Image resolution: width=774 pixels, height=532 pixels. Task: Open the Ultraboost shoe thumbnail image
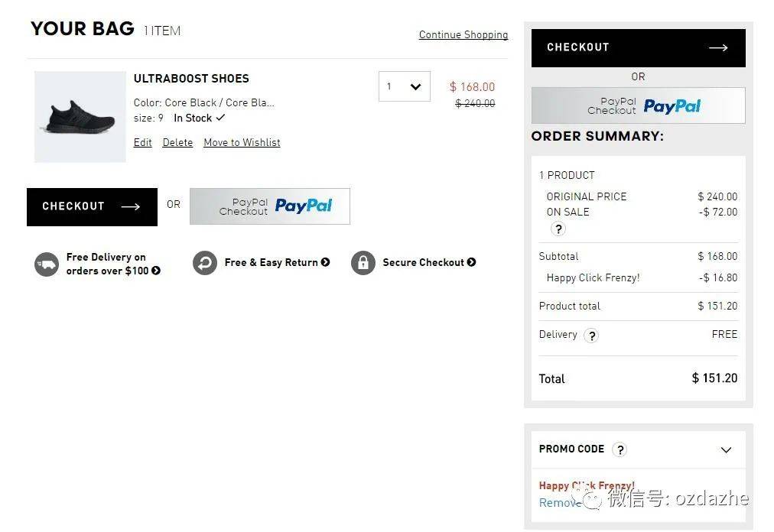coord(80,117)
